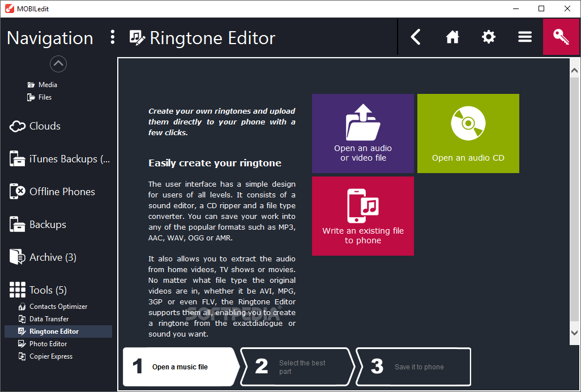Click the red key activation icon
The image size is (581, 392).
tap(561, 37)
